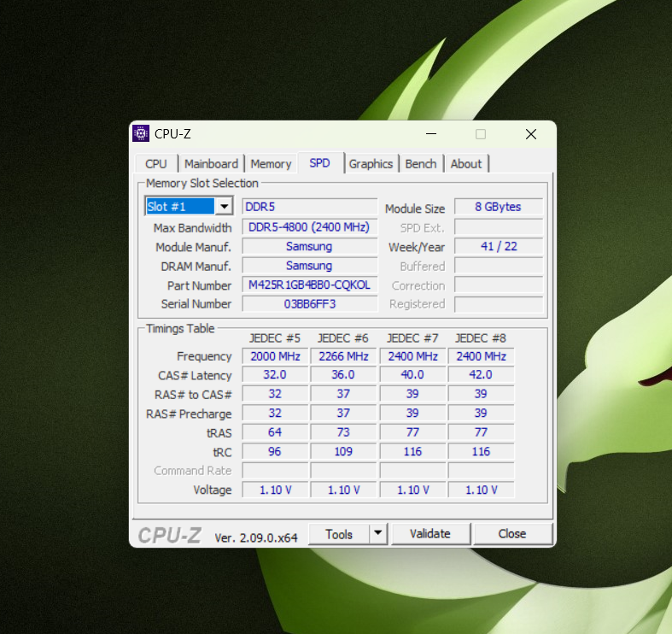Click the Ver. 2.09.0.x64 version text
The height and width of the screenshot is (634, 672).
(x=256, y=537)
